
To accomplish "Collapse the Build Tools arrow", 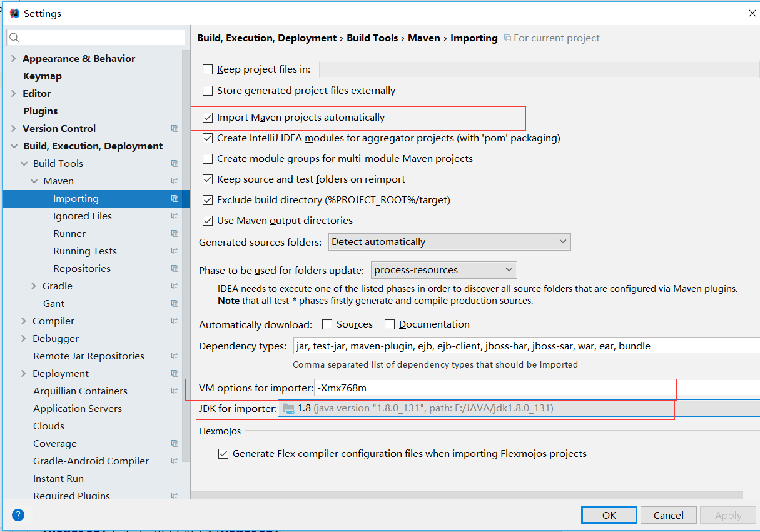I will (x=24, y=163).
